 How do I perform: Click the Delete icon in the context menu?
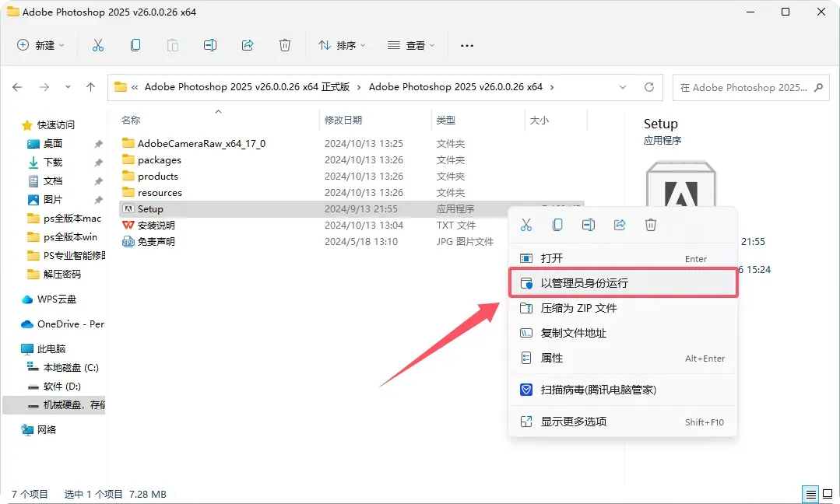pyautogui.click(x=651, y=225)
